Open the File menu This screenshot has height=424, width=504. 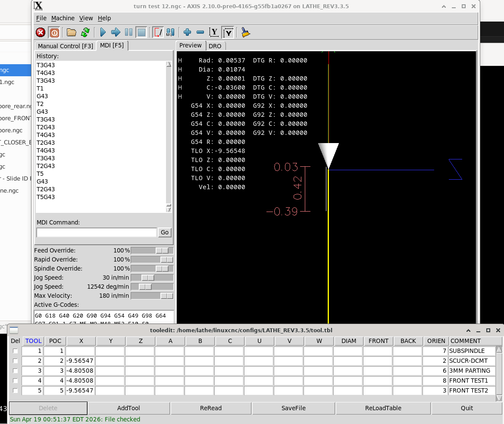tap(41, 18)
